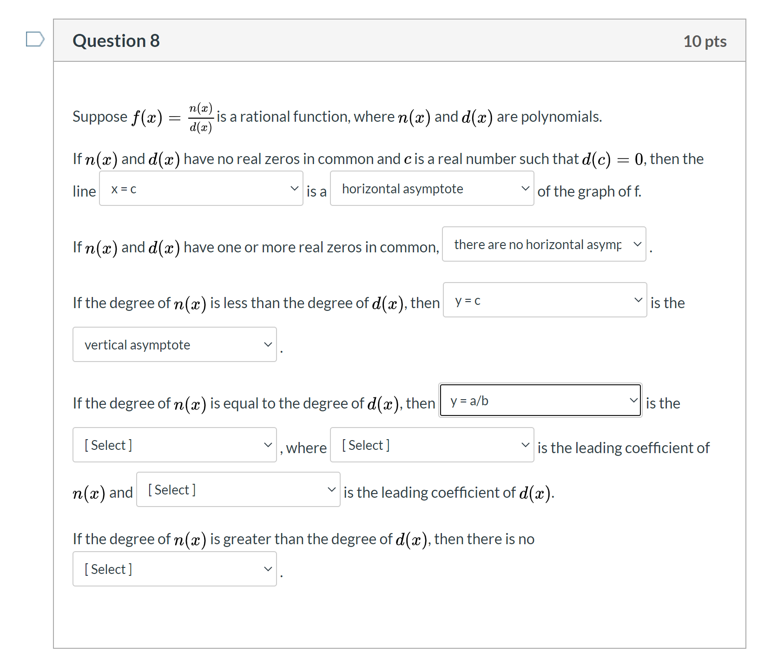Expand the chevron on the y = a/b selector
Screen dimensions: 784x672
click(x=633, y=400)
